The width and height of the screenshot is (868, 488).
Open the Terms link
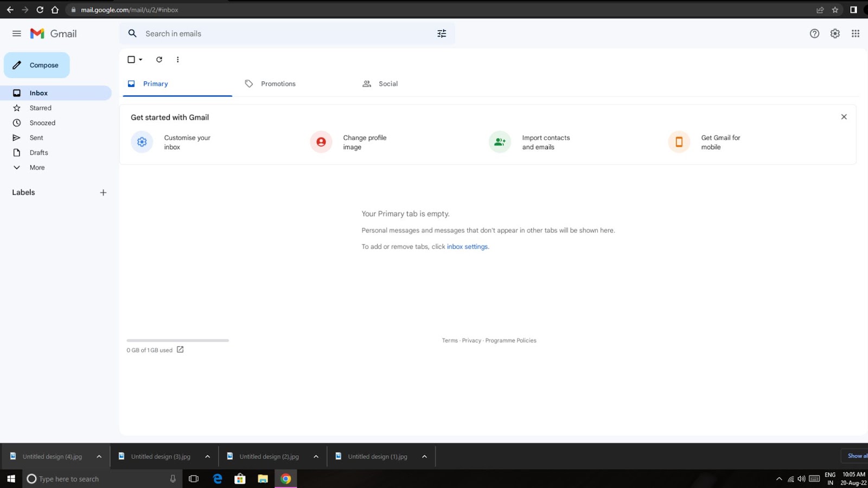(450, 341)
